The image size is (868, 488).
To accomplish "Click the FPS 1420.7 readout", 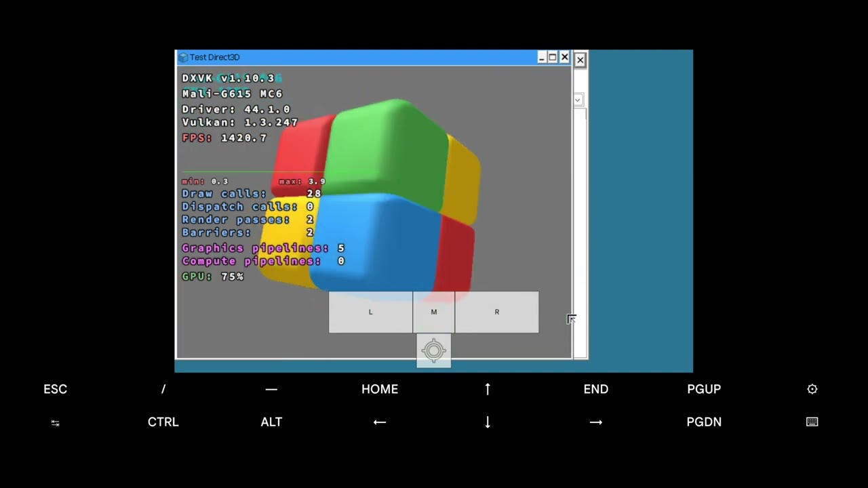I will (224, 138).
